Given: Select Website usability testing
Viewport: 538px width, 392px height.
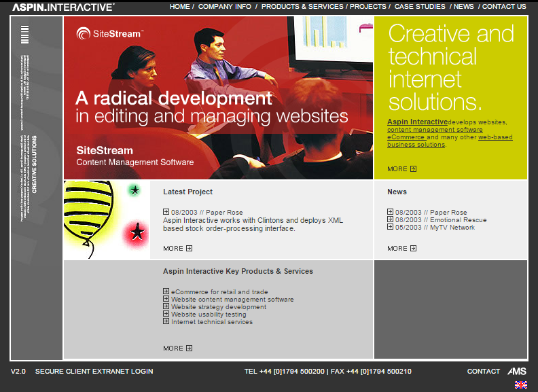Looking at the screenshot, I should click(x=209, y=315).
